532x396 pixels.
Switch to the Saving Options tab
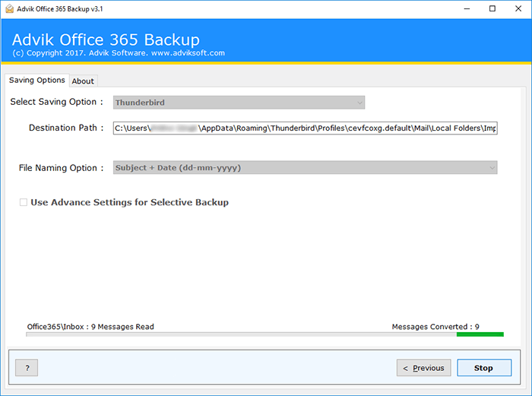(x=37, y=80)
